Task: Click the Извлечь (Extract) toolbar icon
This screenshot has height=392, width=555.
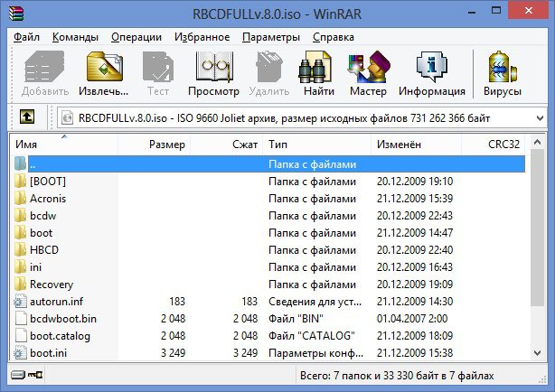Action: (x=104, y=67)
